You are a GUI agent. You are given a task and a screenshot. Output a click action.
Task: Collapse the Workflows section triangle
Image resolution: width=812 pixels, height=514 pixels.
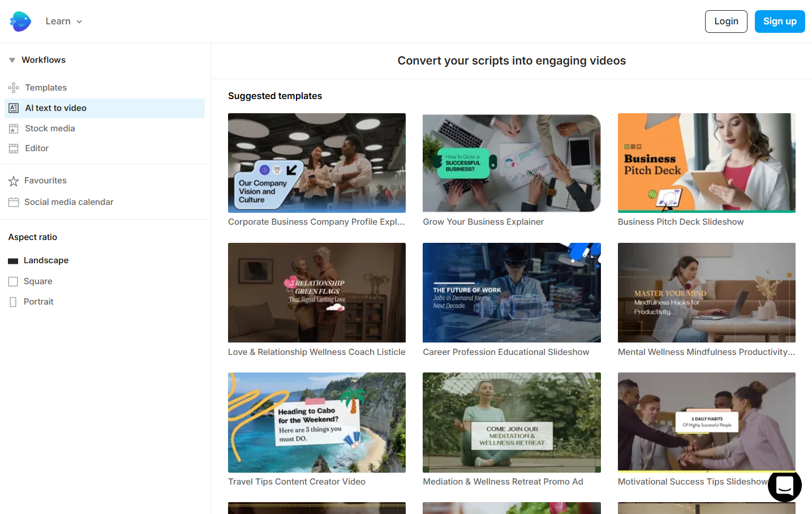(12, 60)
